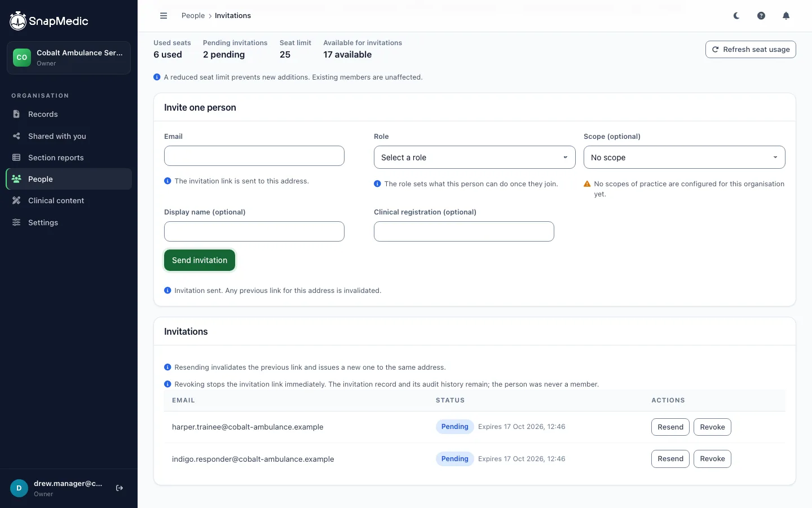812x508 pixels.
Task: Click the '17 available' seat count
Action: [x=347, y=55]
